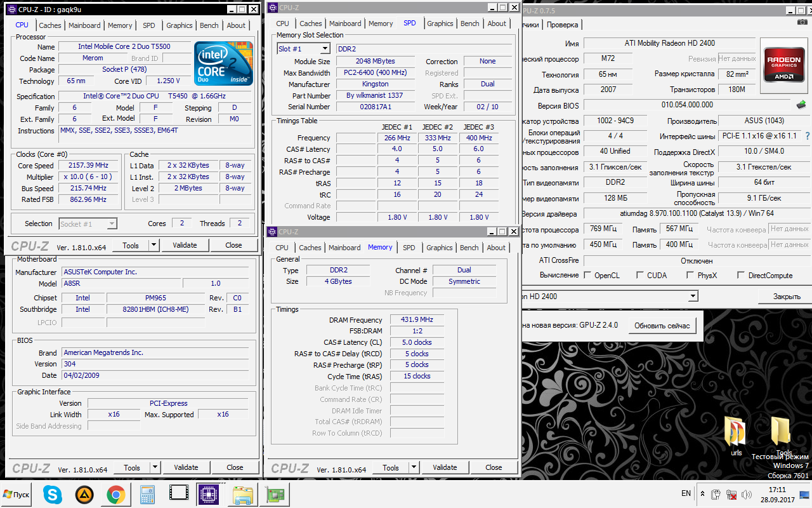
Task: Click the title bar icon of the Memory CPU-Z window
Action: click(273, 232)
